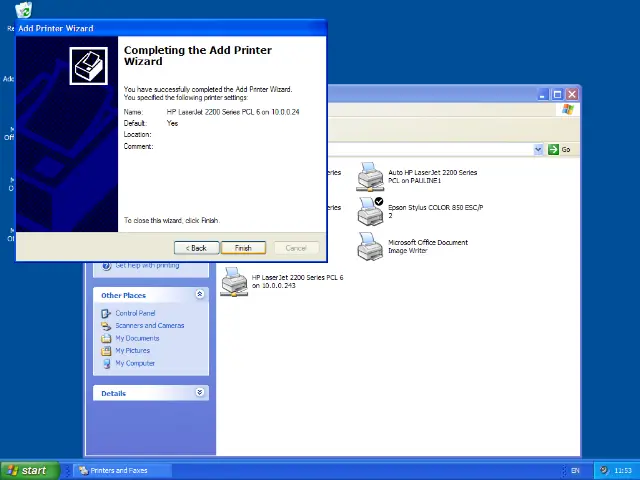This screenshot has height=480, width=640.
Task: Click the Scanners and Cameras icon
Action: pyautogui.click(x=106, y=326)
